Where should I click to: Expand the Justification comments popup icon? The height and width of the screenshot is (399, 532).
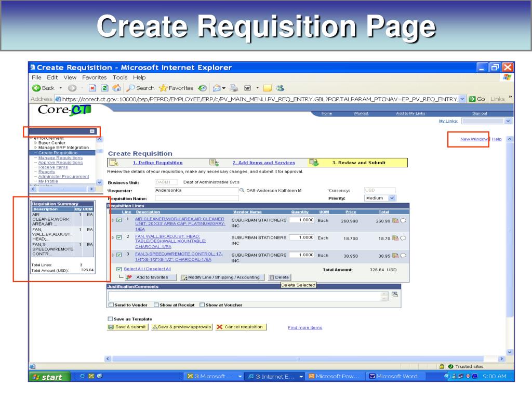[x=395, y=294]
